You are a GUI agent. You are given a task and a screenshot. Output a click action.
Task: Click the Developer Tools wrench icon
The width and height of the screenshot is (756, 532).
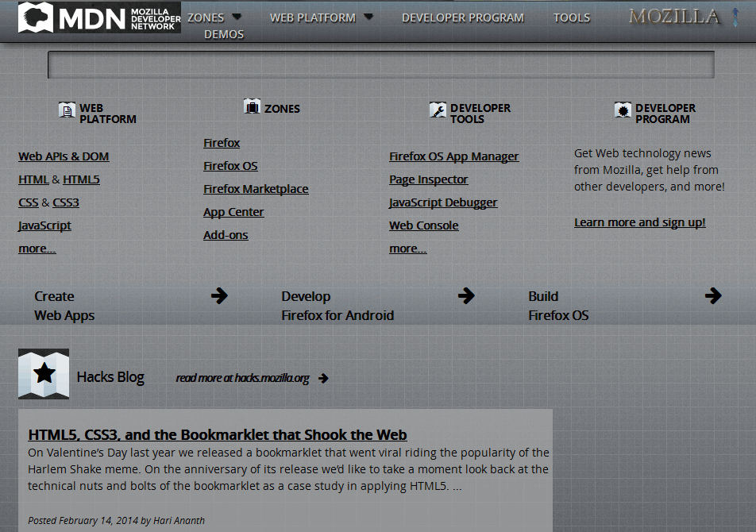(x=438, y=110)
